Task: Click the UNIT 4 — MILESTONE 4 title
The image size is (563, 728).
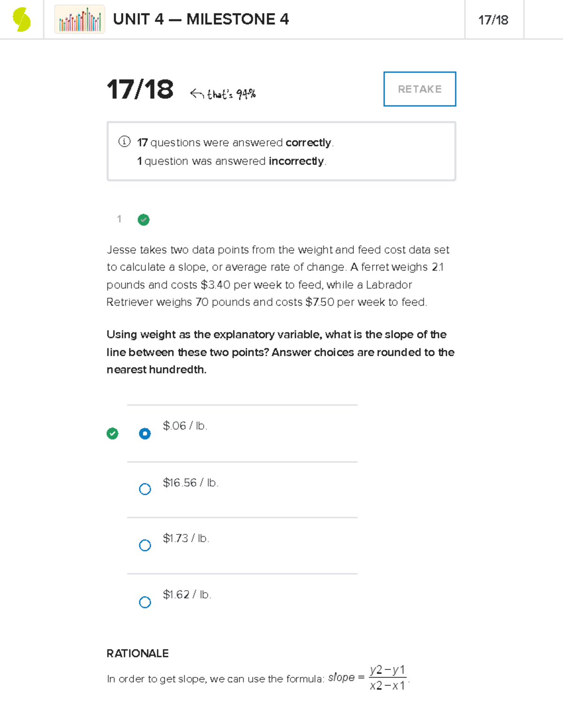Action: 201,19
